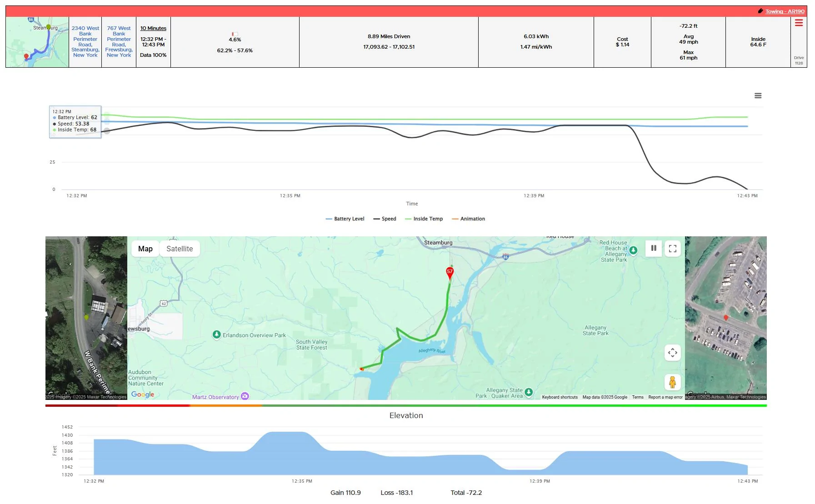The image size is (815, 504).
Task: Open the Towing - AR190 tag link
Action: [x=785, y=11]
